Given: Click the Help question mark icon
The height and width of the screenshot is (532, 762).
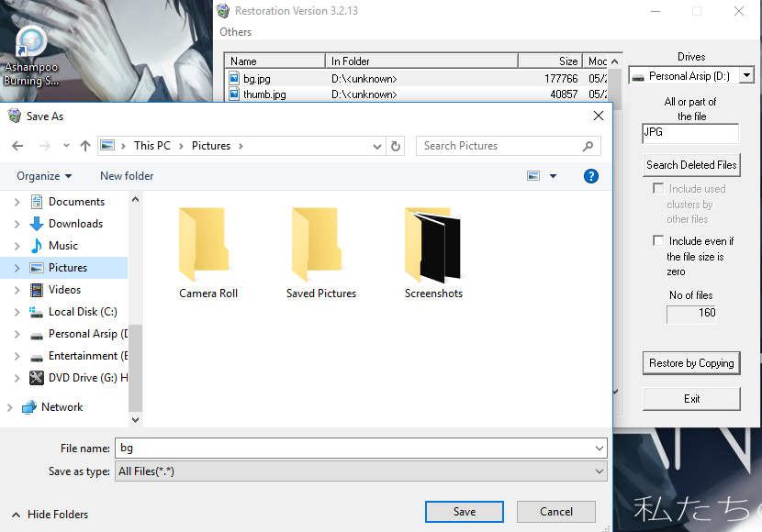Looking at the screenshot, I should (590, 175).
